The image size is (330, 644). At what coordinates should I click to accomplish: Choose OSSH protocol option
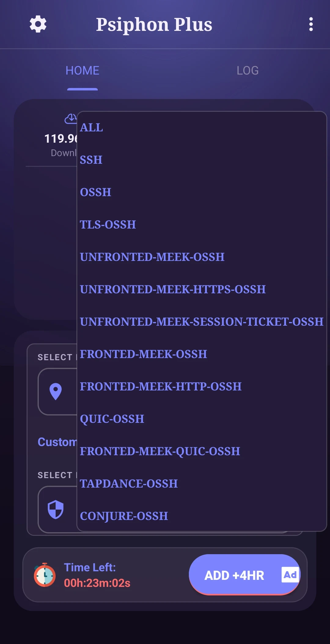(x=202, y=192)
